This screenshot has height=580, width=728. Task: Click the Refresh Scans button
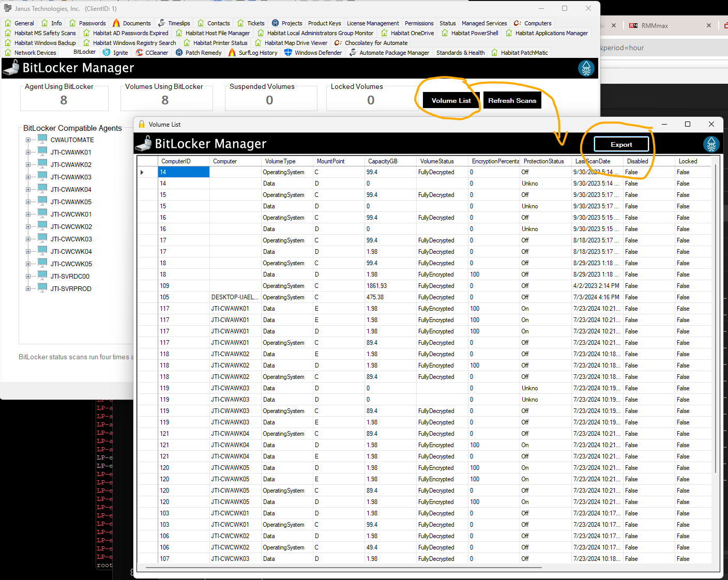[512, 100]
